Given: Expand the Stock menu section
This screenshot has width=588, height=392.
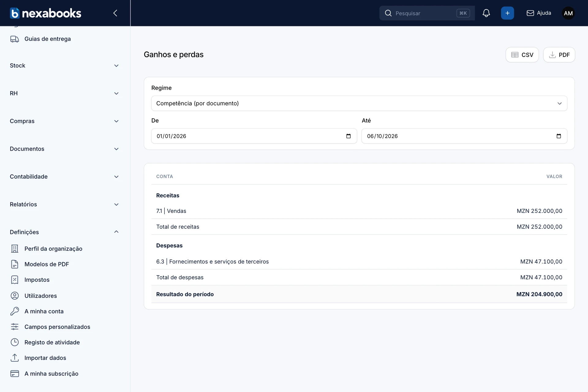Looking at the screenshot, I should (64, 66).
